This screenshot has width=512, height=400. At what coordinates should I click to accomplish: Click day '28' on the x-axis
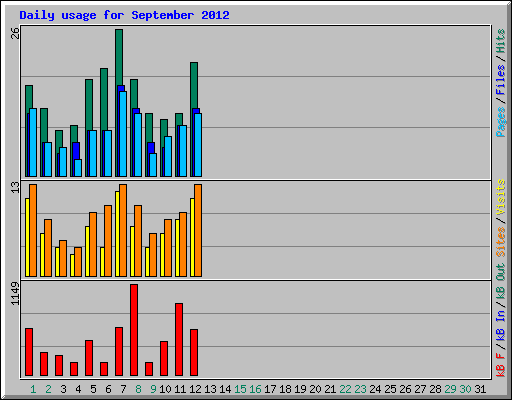435,389
